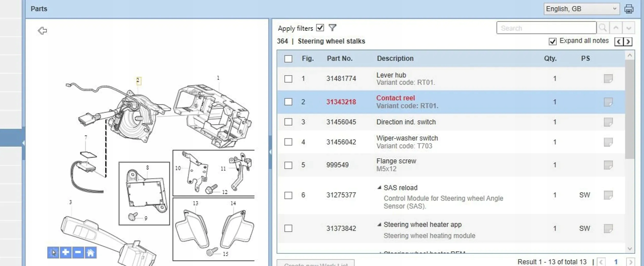This screenshot has height=266, width=644.
Task: Tick the checkbox for Steering wheel heater app
Action: point(288,228)
